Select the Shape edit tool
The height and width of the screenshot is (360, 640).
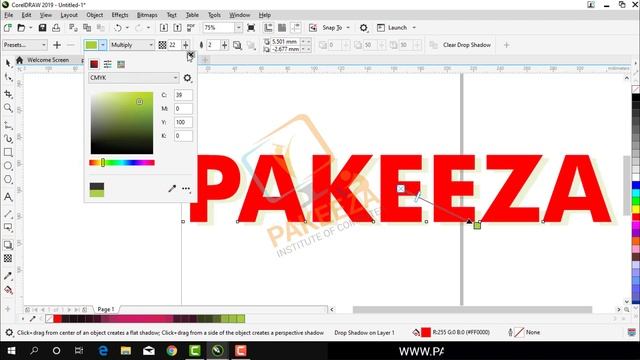(x=8, y=78)
